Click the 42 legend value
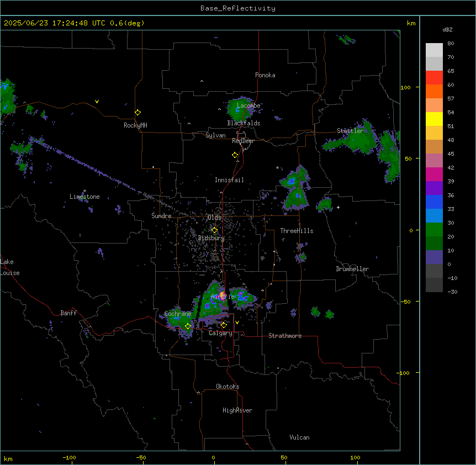Viewport: 476px width, 465px height. coord(451,167)
